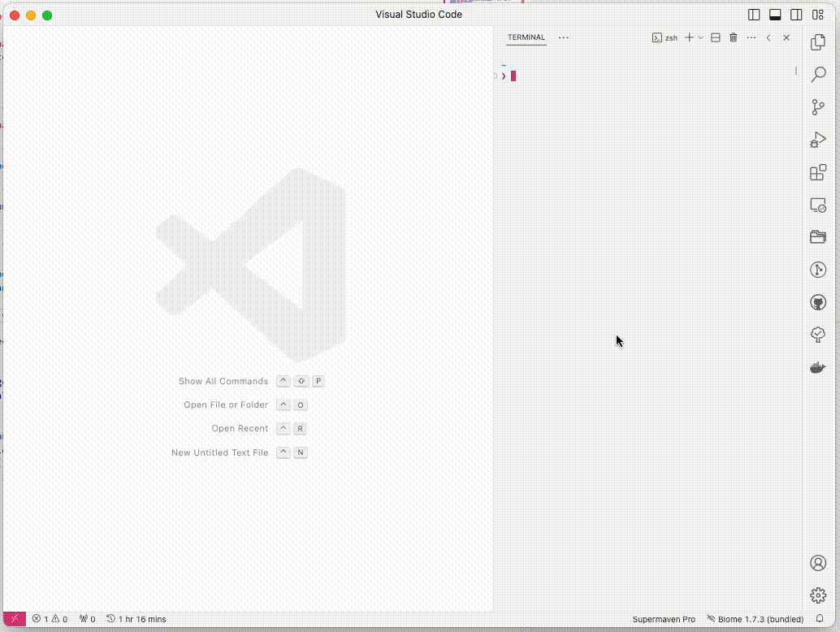Kill terminal with the trash icon

(x=734, y=37)
